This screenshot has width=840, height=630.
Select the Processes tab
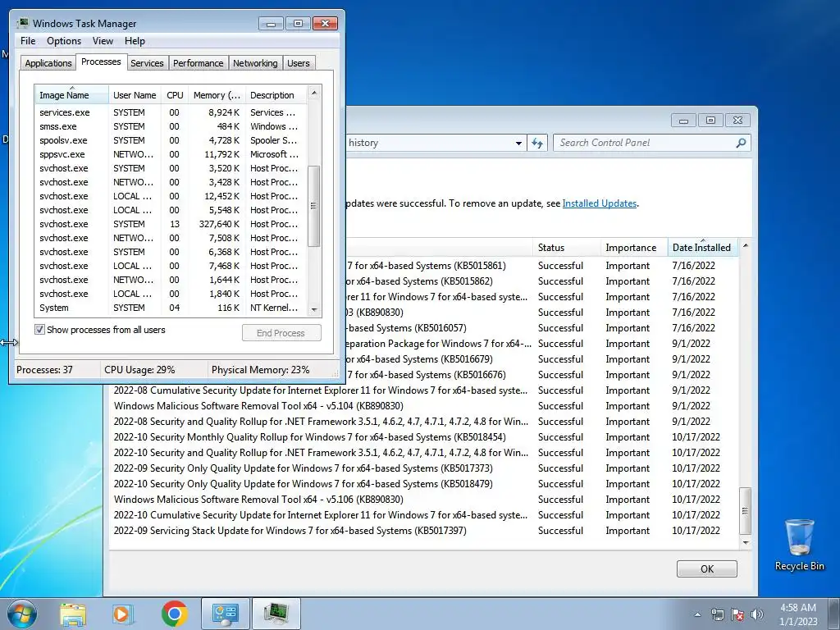[101, 62]
